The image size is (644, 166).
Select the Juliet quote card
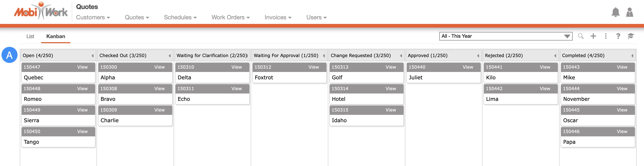click(443, 77)
